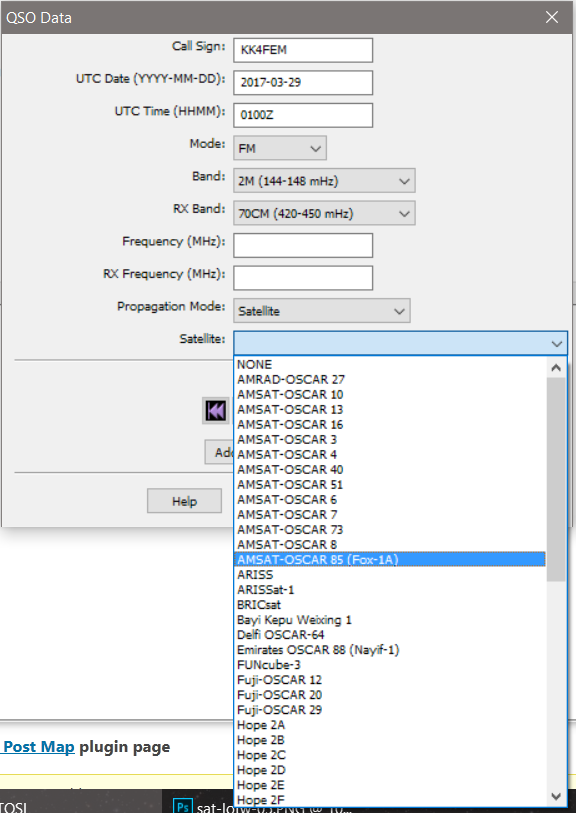576x813 pixels.
Task: Select AMSAT-OSCAR 10 satellite
Action: (x=390, y=395)
